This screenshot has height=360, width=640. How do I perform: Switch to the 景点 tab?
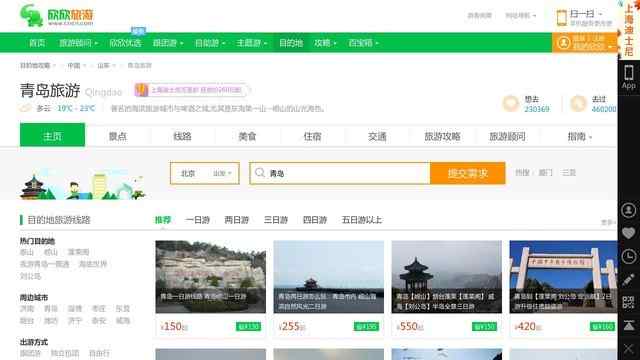tap(118, 136)
